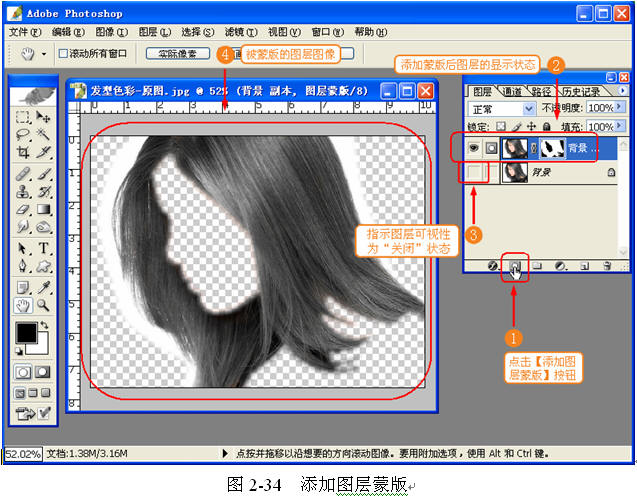
Task: Switch to full screen mode
Action: coord(46,393)
